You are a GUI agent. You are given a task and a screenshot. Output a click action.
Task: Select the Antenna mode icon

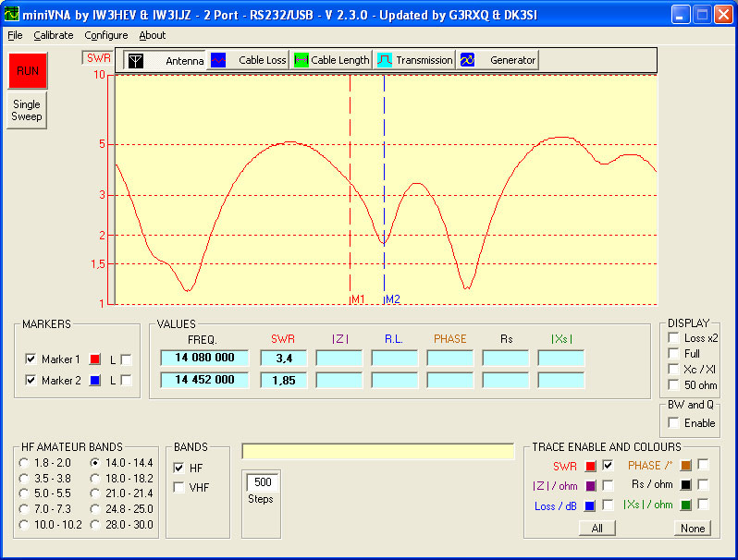[x=137, y=60]
